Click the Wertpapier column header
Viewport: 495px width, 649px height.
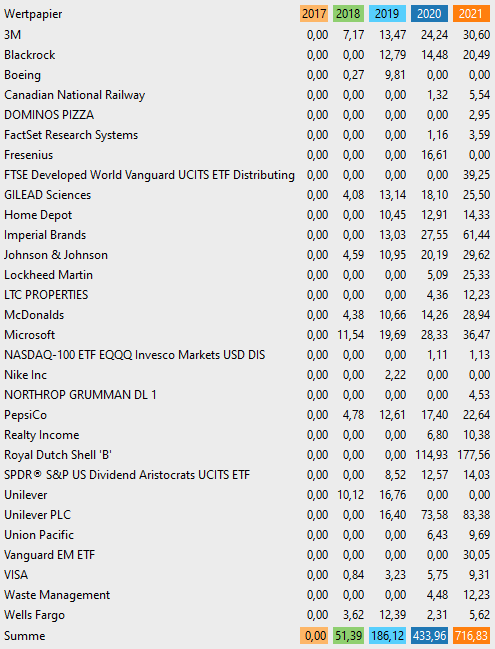[x=33, y=14]
